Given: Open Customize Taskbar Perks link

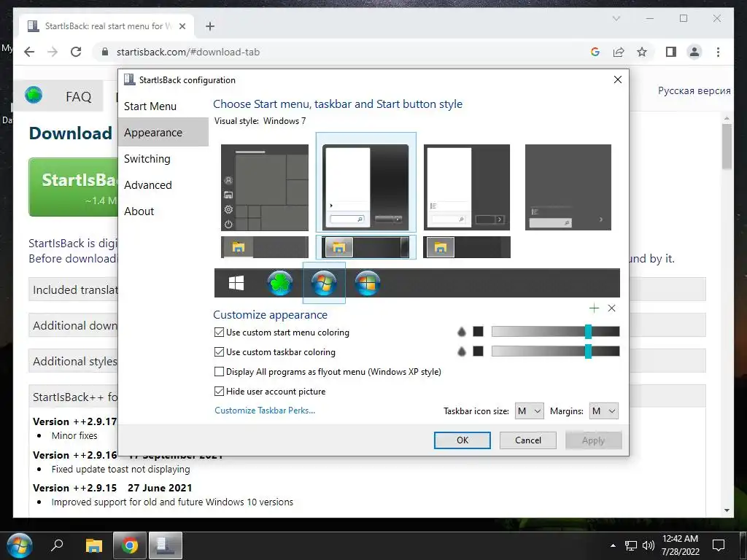Looking at the screenshot, I should 265,410.
